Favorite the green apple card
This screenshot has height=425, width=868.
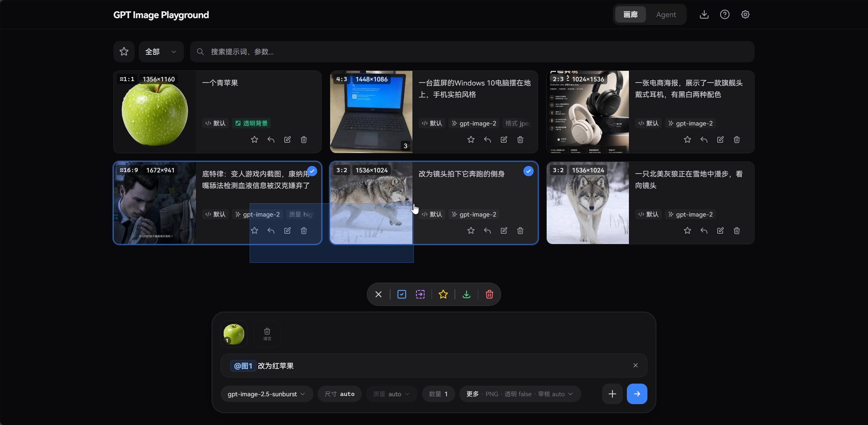tap(255, 140)
